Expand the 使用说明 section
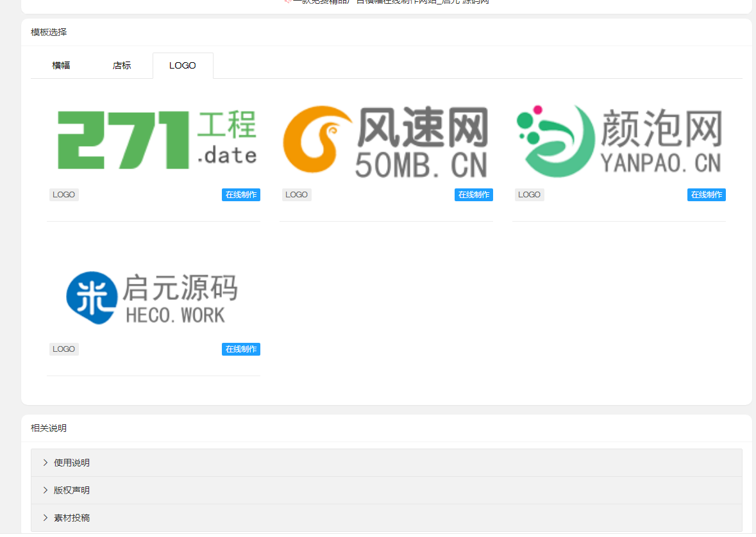The image size is (756, 537). (x=72, y=463)
